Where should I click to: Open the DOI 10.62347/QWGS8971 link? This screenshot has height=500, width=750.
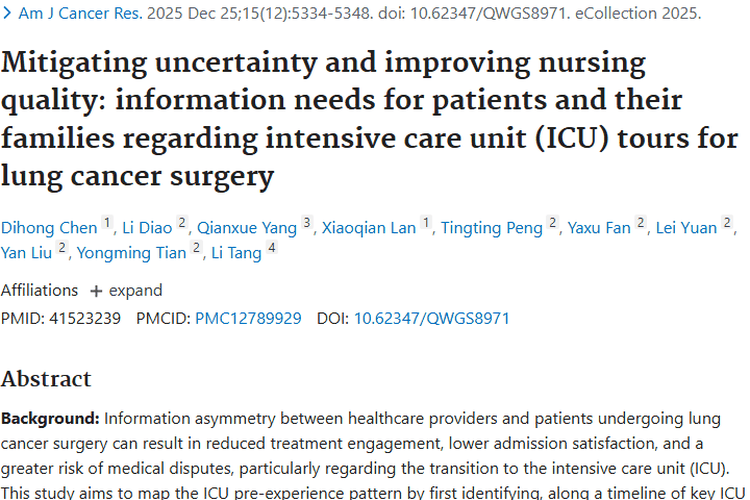(432, 318)
